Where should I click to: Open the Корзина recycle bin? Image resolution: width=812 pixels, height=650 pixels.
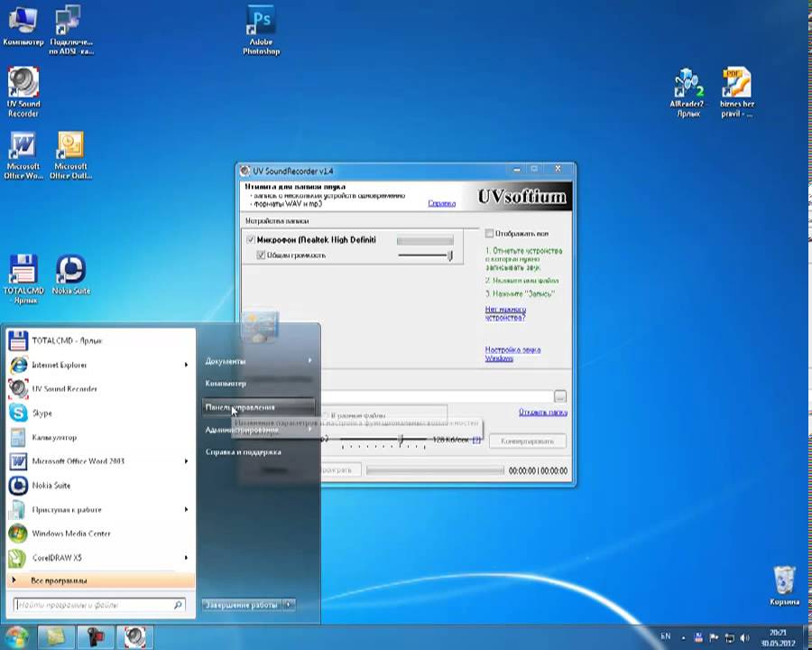tap(784, 586)
